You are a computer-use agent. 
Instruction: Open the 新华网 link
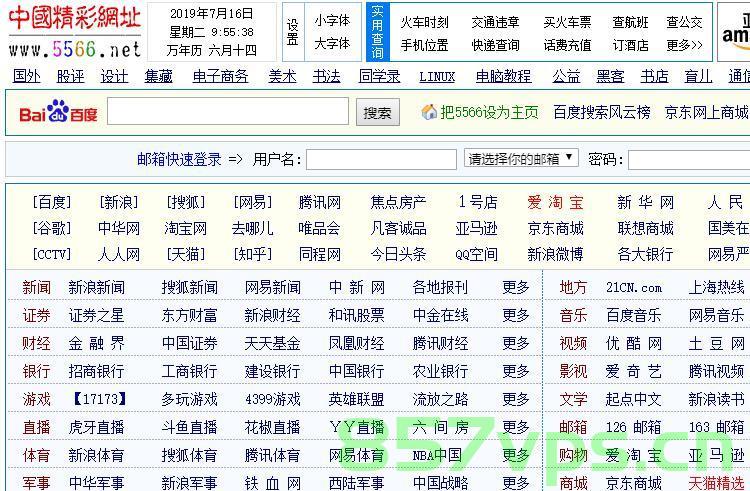[645, 202]
